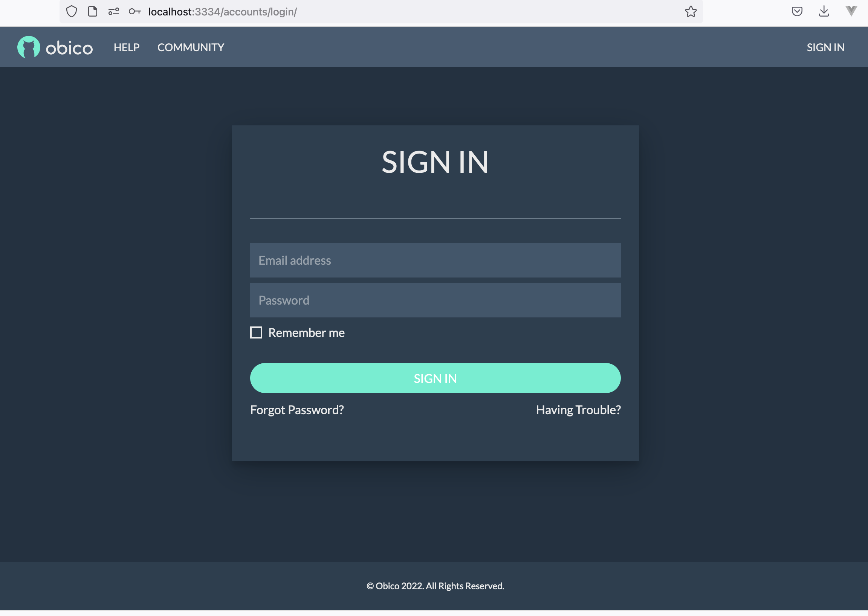This screenshot has height=616, width=868.
Task: Click the localhost:3334 address bar
Action: [x=223, y=11]
